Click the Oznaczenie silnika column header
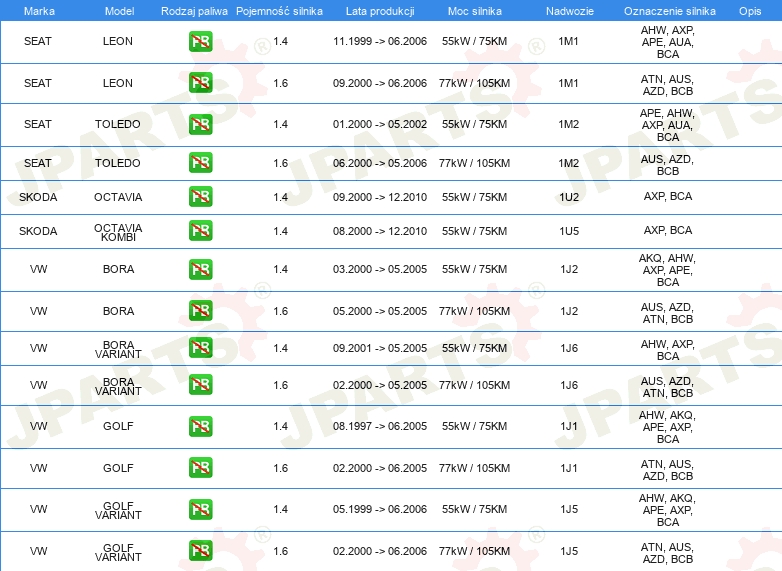 click(x=669, y=11)
